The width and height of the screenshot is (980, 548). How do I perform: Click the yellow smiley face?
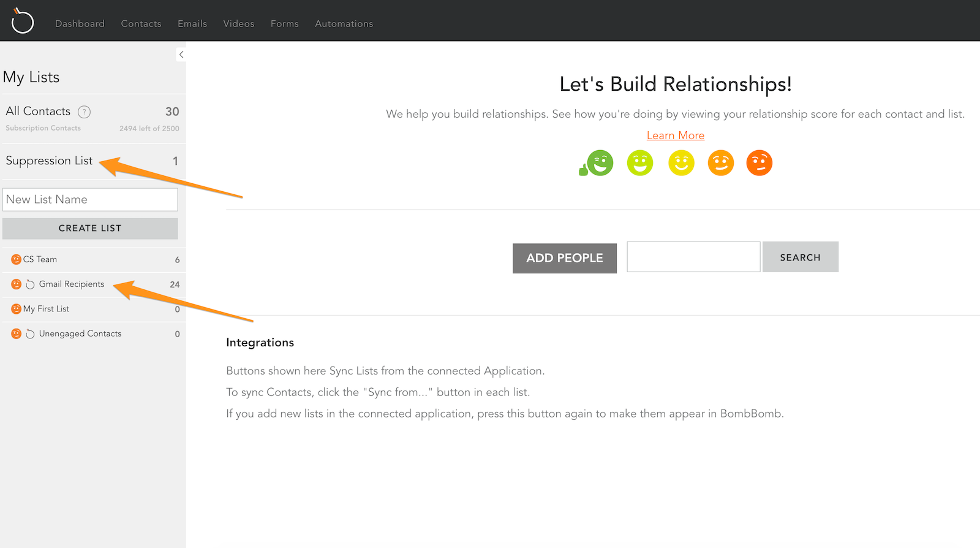click(x=681, y=163)
